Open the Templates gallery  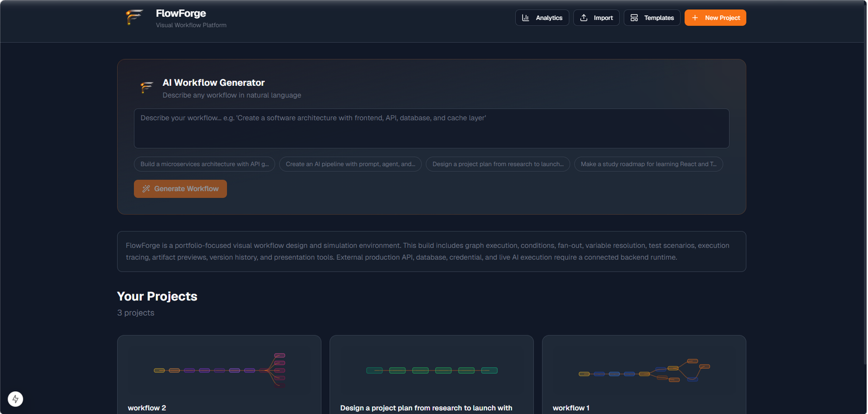pos(652,18)
